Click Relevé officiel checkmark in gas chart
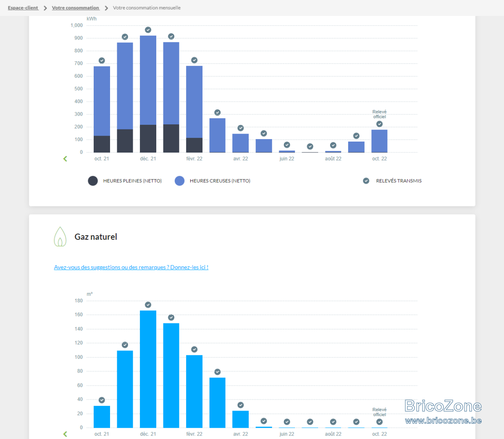 tap(379, 422)
